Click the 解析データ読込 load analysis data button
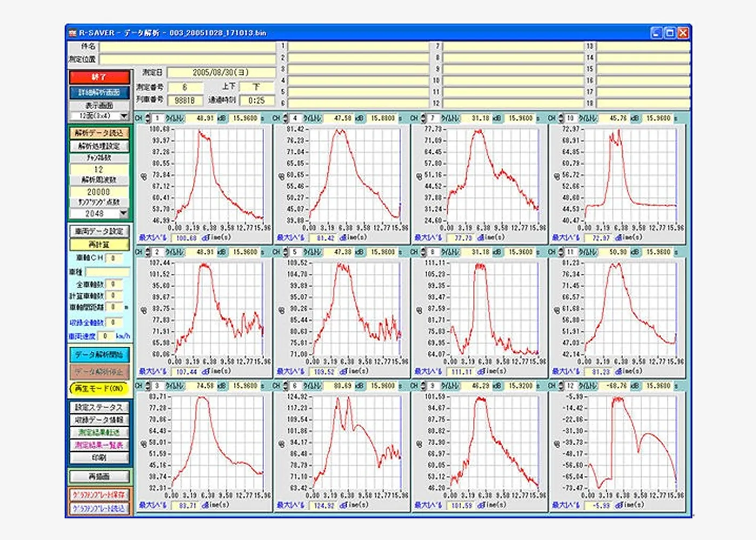The height and width of the screenshot is (540, 756). 99,133
